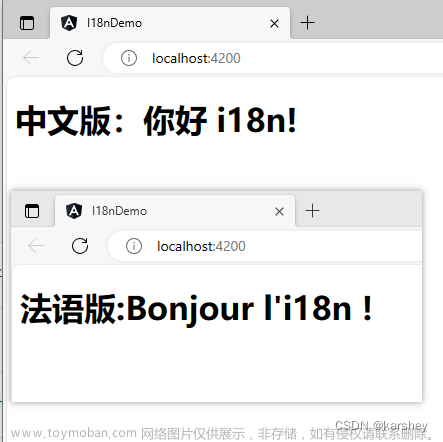Click Angular favicon on top window tab
Screen dimensions: 443x442
pos(69,23)
